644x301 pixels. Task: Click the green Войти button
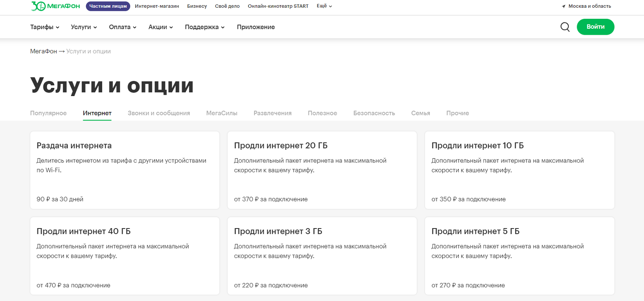[595, 27]
